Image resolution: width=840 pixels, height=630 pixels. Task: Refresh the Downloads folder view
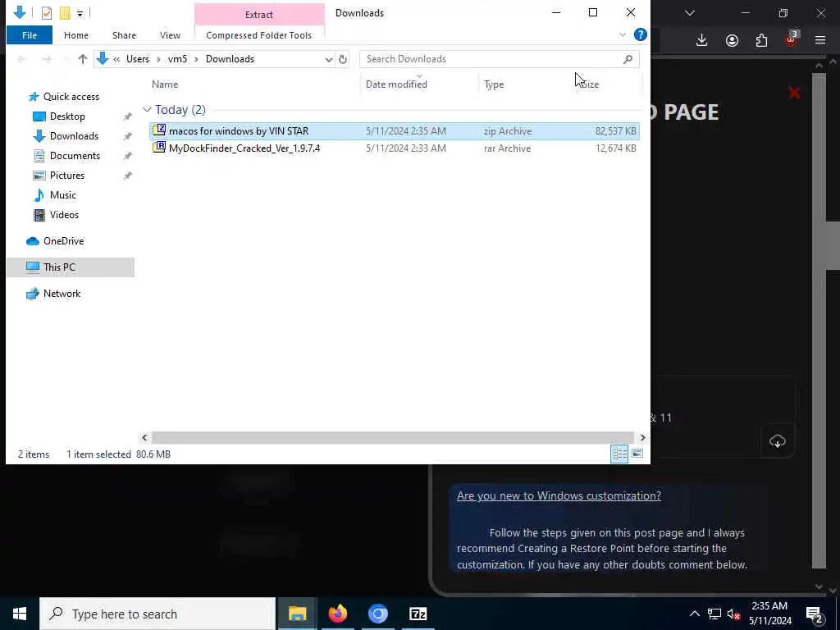coord(343,59)
